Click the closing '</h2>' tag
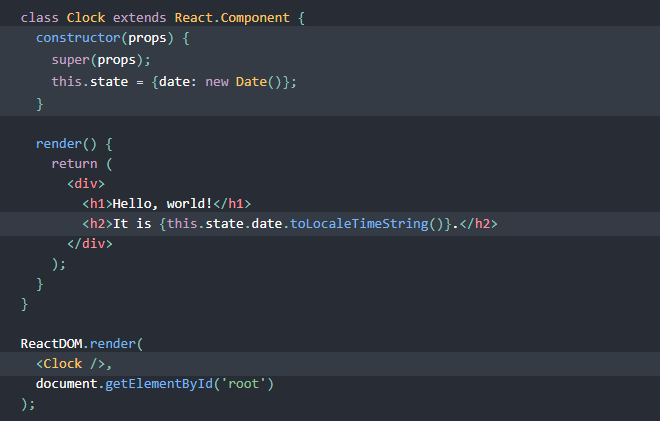Screen dimensions: 660x421 [477, 224]
